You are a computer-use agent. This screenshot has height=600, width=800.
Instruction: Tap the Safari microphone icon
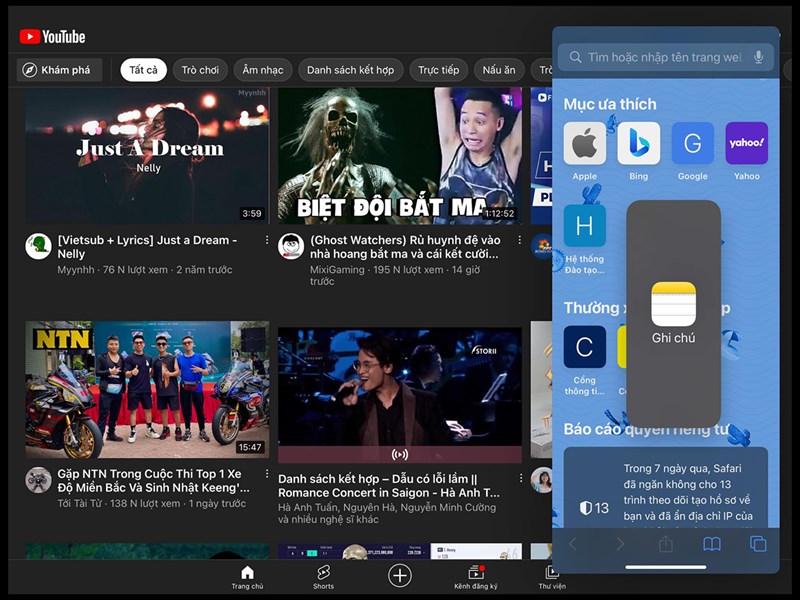pyautogui.click(x=759, y=58)
